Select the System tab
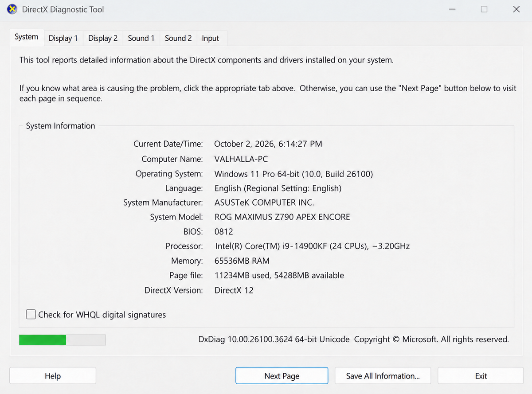Image resolution: width=532 pixels, height=394 pixels. pos(26,37)
